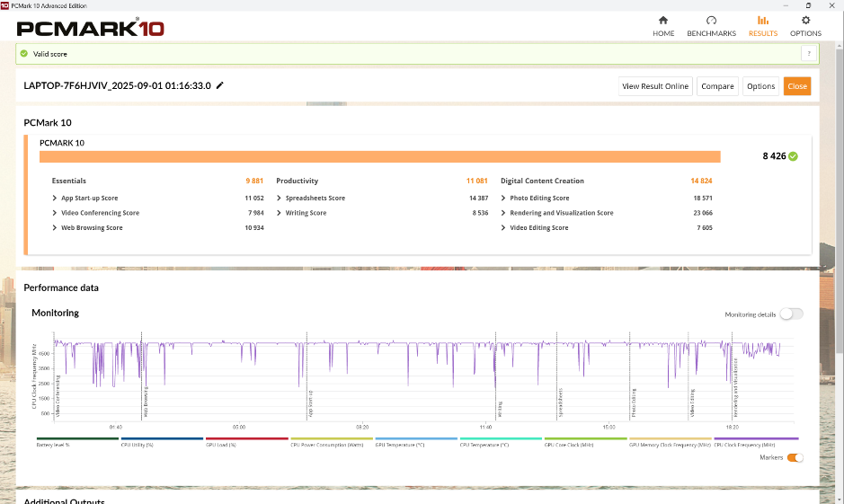Click the Video Editing marker on the graph

coord(692,402)
